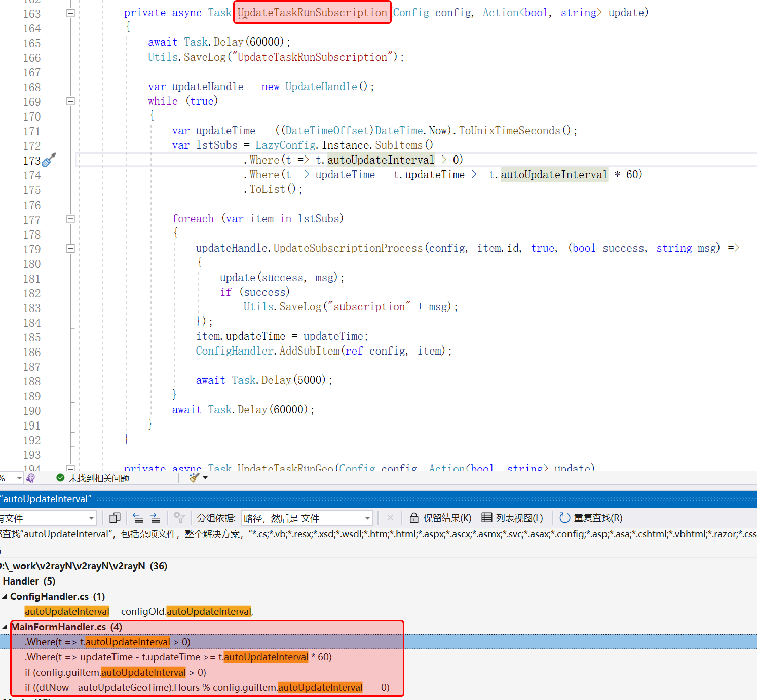Screen dimensions: 757x700
Task: Click the code cleanup broom icon
Action: click(x=194, y=478)
